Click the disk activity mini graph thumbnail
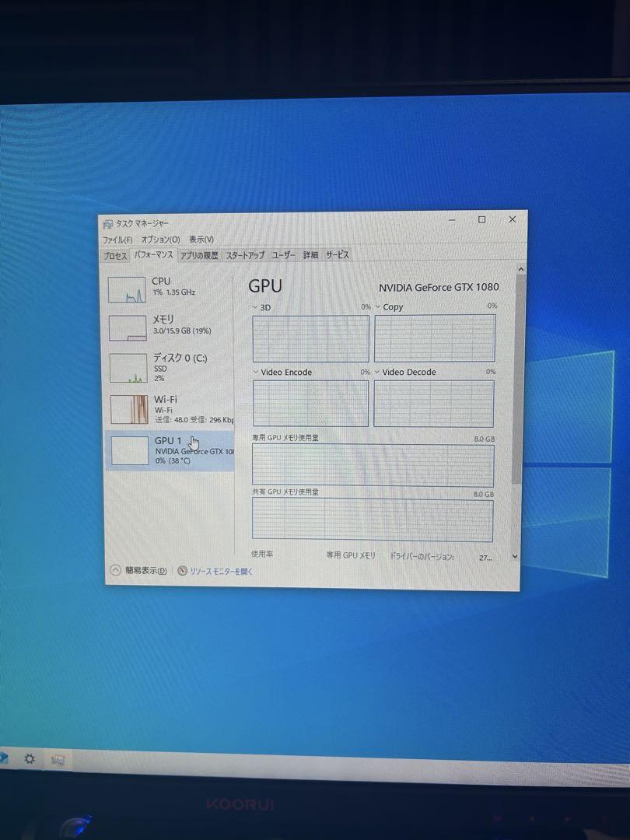 (128, 368)
